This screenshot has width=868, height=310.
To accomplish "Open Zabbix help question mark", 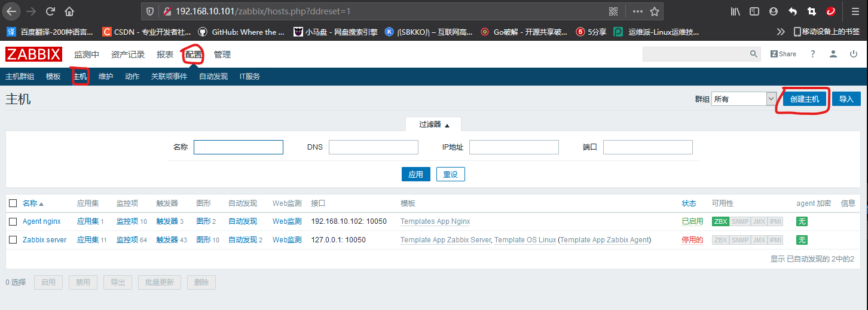I will tap(813, 54).
